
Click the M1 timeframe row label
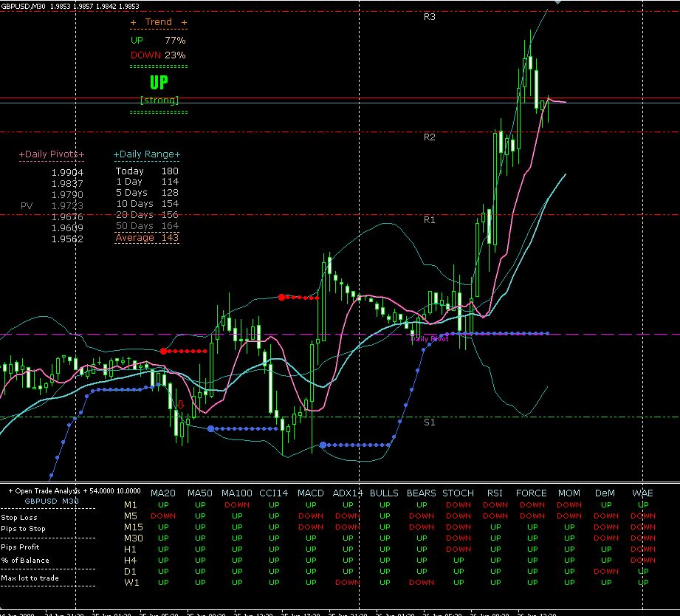pos(131,505)
